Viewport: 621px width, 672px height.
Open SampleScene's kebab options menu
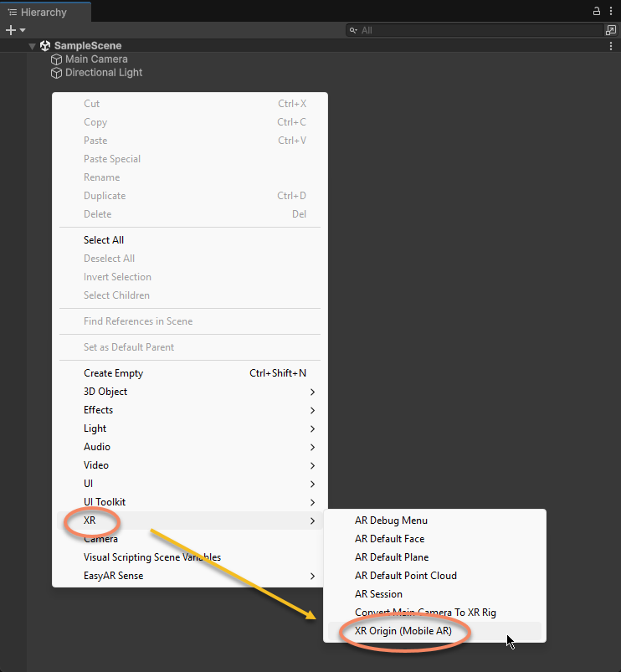[611, 46]
